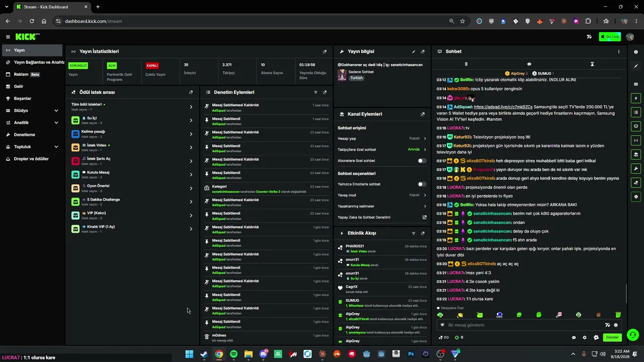Open the profile avatar menu

click(630, 37)
